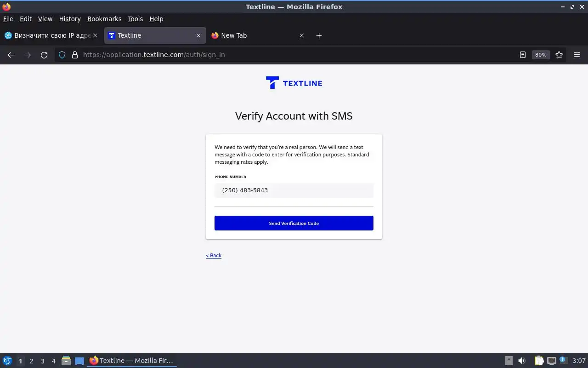Image resolution: width=588 pixels, height=368 pixels.
Task: Click the forward navigation arrow
Action: tap(28, 55)
